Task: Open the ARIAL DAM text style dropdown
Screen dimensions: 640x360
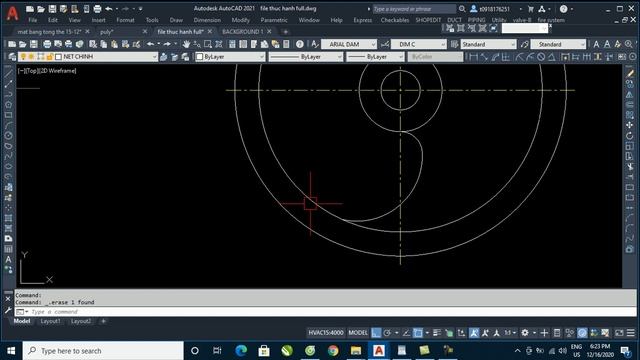Action: (x=373, y=44)
